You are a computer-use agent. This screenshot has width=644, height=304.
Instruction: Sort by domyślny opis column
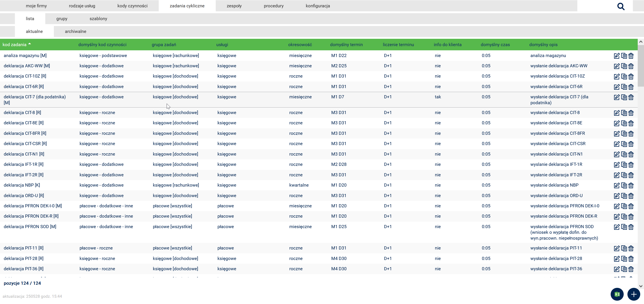coord(543,44)
